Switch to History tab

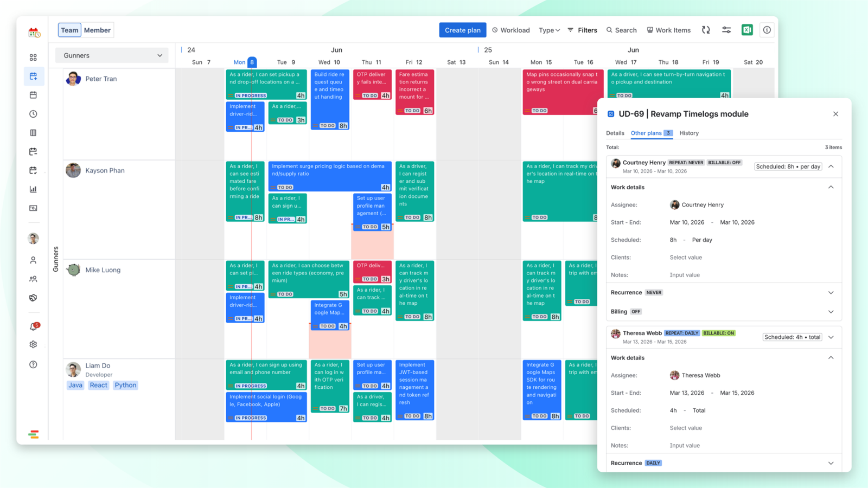(689, 133)
